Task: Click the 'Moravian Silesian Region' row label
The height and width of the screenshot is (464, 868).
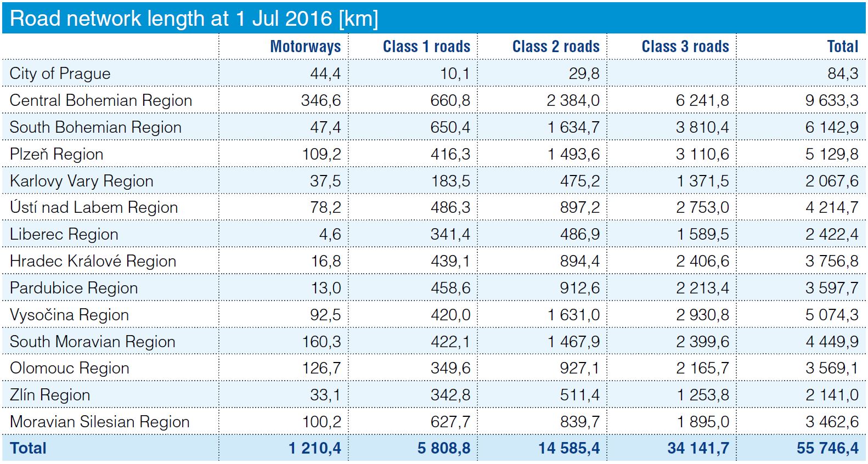Action: pos(100,422)
